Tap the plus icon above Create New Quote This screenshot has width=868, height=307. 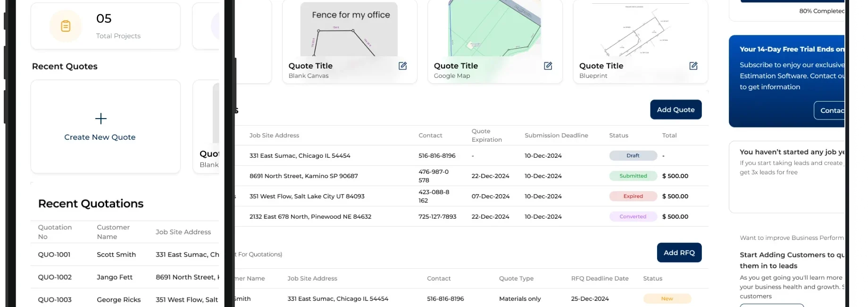tap(100, 119)
